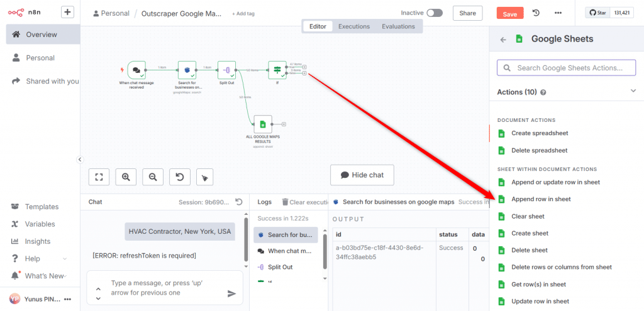Viewport: 644px width, 311px height.
Task: Click the Clear execution trash button
Action: (x=305, y=202)
